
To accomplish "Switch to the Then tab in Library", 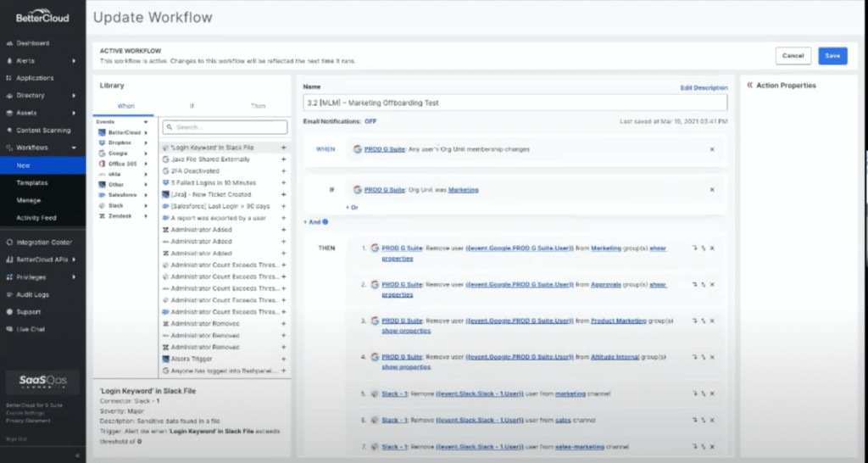I will point(258,106).
